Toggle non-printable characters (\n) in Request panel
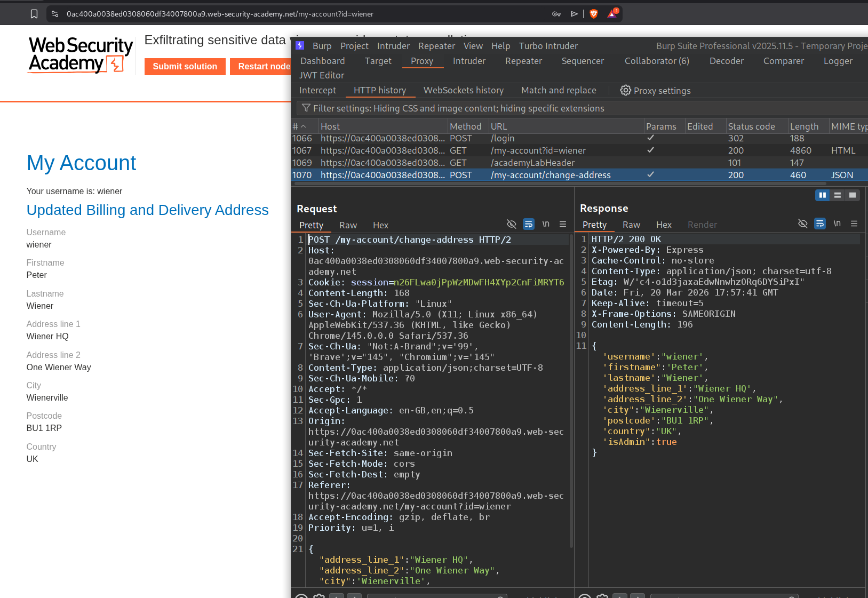868x598 pixels. [546, 224]
